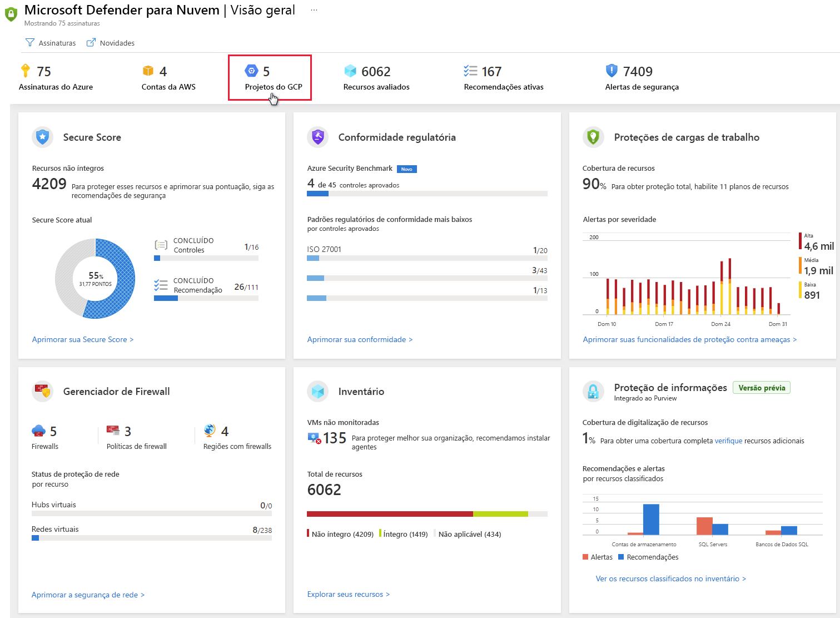Image resolution: width=840 pixels, height=618 pixels.
Task: Click the Proteção de informações lock icon
Action: (x=593, y=391)
